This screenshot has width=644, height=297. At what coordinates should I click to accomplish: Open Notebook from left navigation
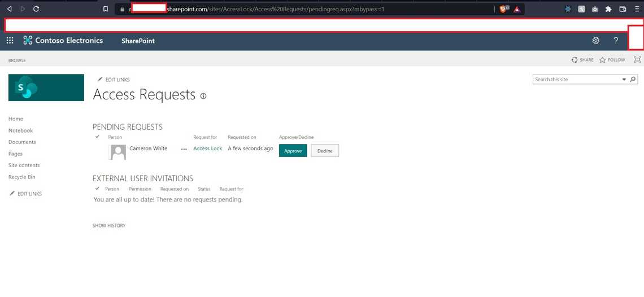pyautogui.click(x=20, y=130)
